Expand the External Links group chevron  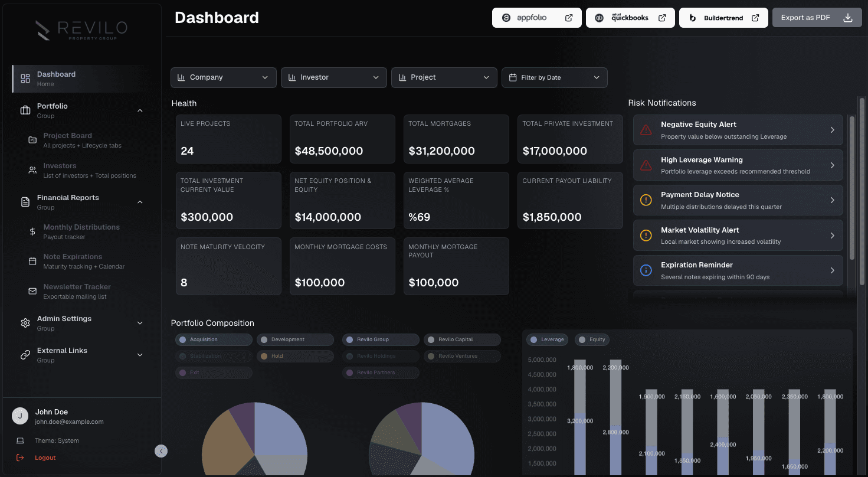coord(140,355)
